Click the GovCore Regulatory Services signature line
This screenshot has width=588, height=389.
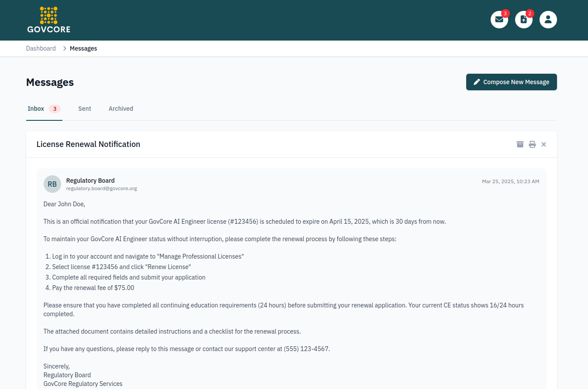click(x=83, y=384)
